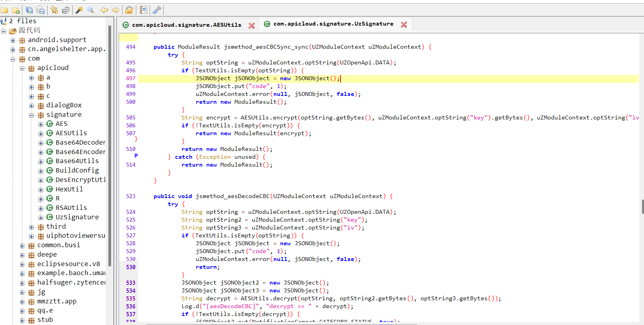Click the jg package icon
Screen dimensions: 644x325
pyautogui.click(x=31, y=292)
